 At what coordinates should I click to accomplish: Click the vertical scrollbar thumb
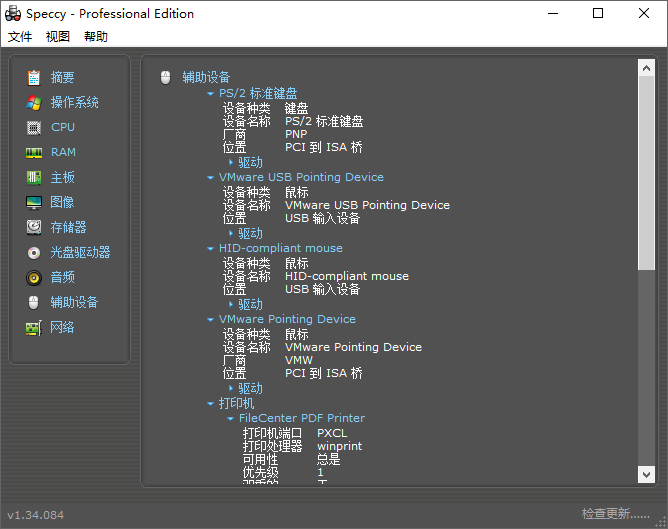coord(646,173)
